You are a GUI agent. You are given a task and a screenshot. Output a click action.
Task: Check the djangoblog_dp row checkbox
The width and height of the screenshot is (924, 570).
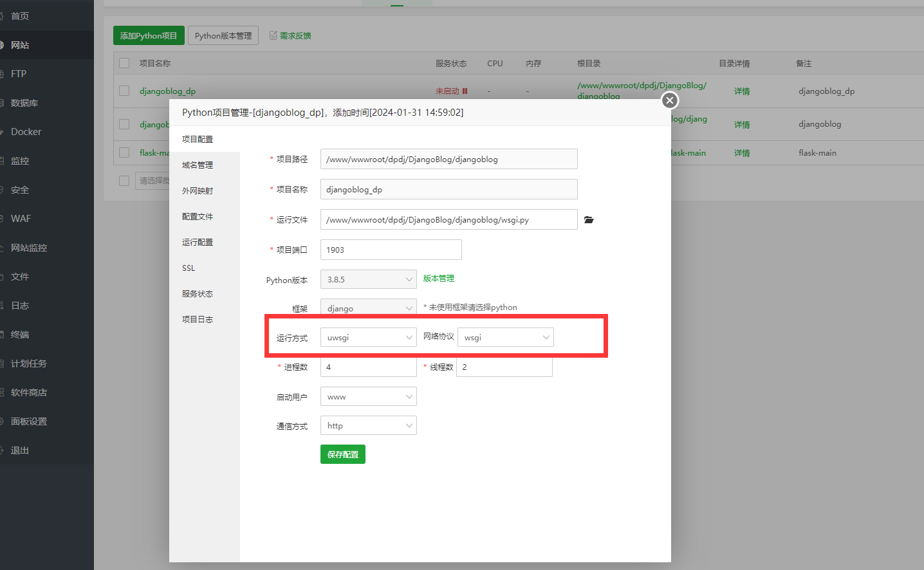(x=124, y=91)
